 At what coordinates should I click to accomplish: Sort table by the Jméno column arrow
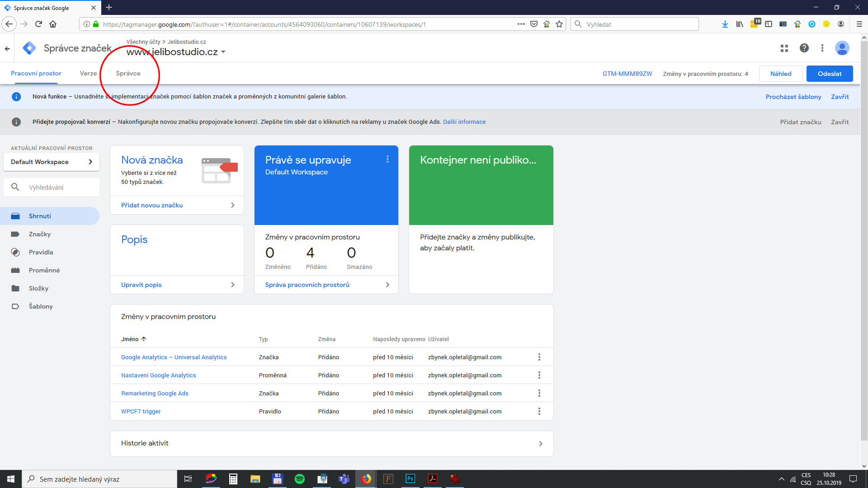click(x=144, y=339)
